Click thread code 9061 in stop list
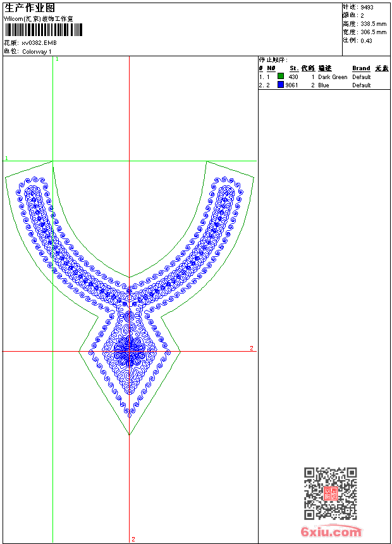Screen dimensions: 392x544 291,85
